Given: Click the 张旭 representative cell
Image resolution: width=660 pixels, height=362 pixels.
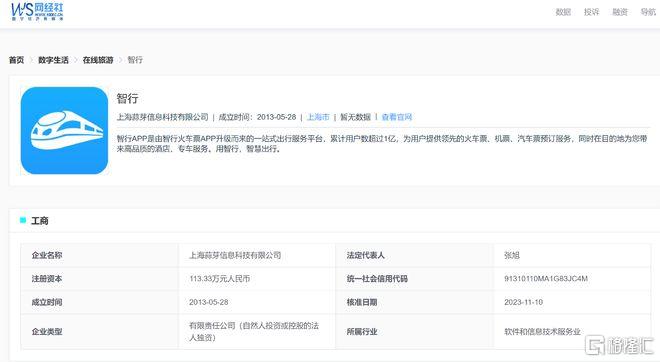Looking at the screenshot, I should [x=512, y=255].
